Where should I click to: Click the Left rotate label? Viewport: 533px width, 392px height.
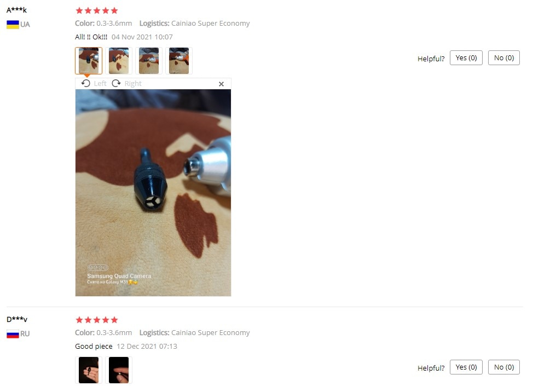coord(100,84)
